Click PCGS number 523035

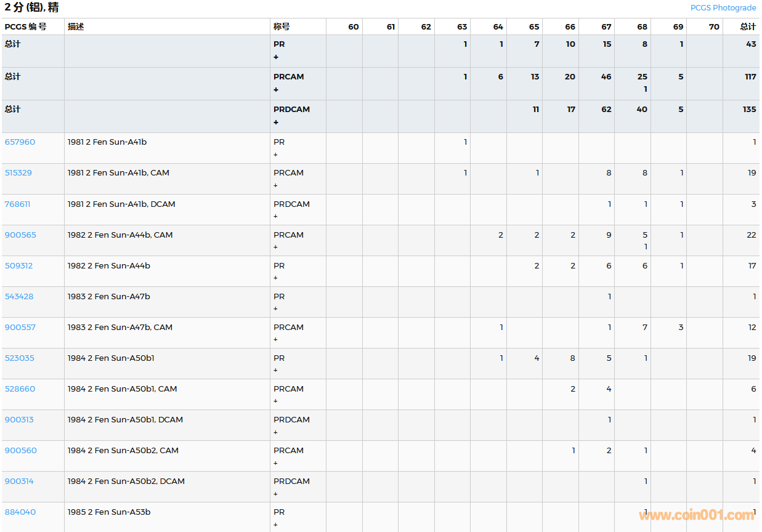click(x=19, y=358)
